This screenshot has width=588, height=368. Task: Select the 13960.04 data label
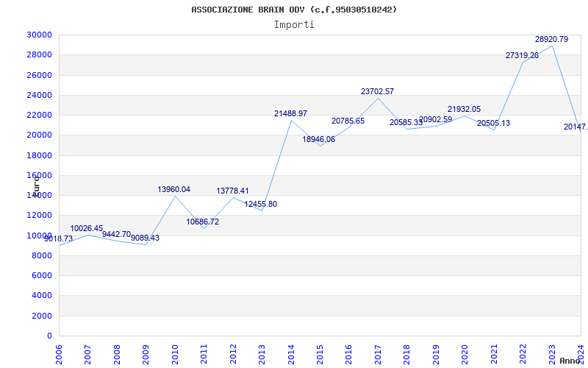coord(174,189)
